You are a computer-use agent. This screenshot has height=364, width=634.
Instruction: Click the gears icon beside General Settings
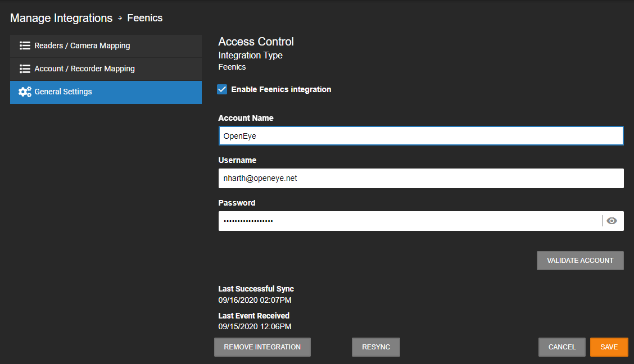tap(25, 92)
